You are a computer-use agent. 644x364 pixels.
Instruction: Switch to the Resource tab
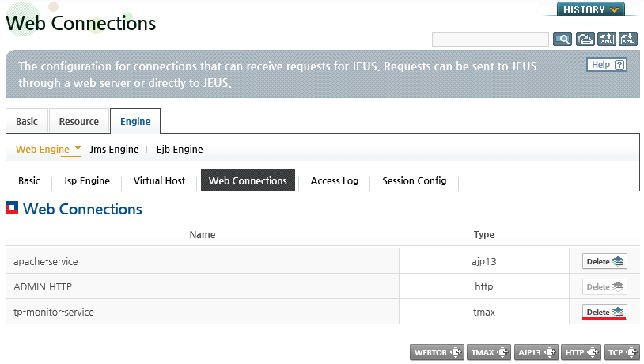79,121
